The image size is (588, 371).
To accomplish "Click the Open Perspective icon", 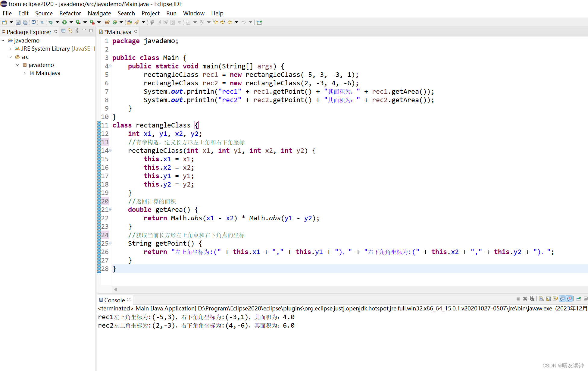I will tap(259, 22).
